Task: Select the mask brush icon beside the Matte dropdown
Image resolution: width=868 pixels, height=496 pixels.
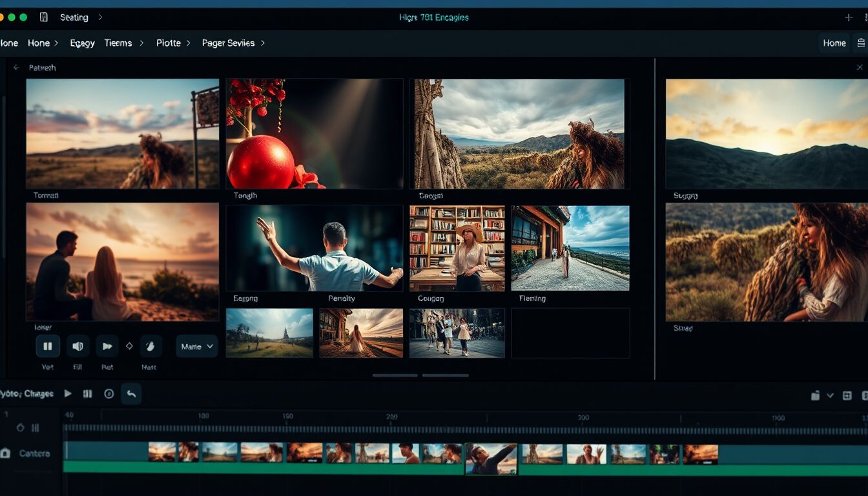Action: [150, 346]
